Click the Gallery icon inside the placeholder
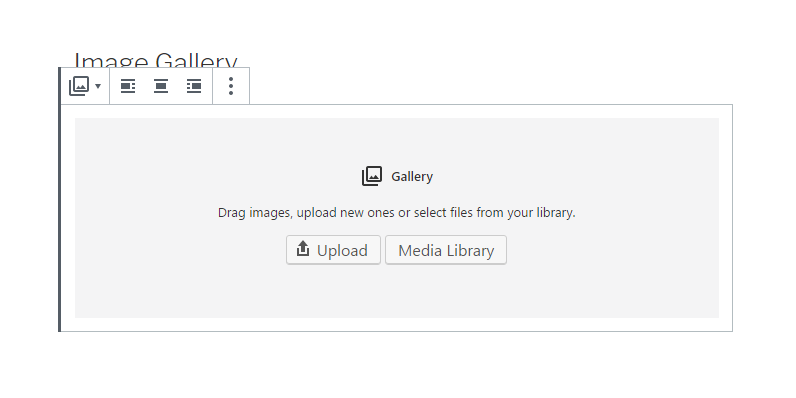This screenshot has width=796, height=398. [372, 176]
